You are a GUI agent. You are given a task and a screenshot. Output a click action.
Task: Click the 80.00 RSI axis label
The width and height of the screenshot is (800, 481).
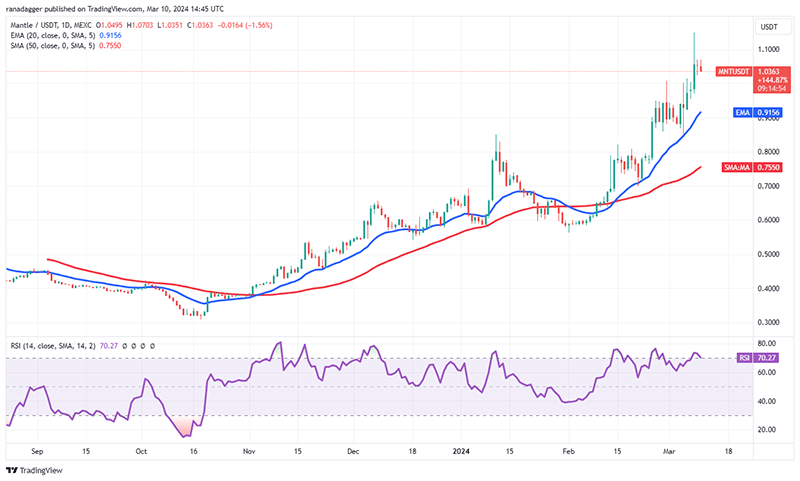click(767, 343)
